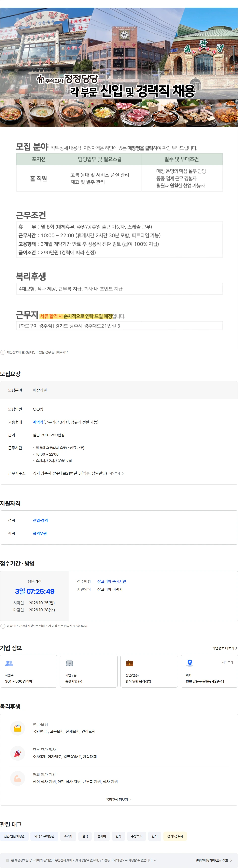Select the 외식 직무채용관 tag
The image size is (238, 868).
pyautogui.click(x=44, y=836)
